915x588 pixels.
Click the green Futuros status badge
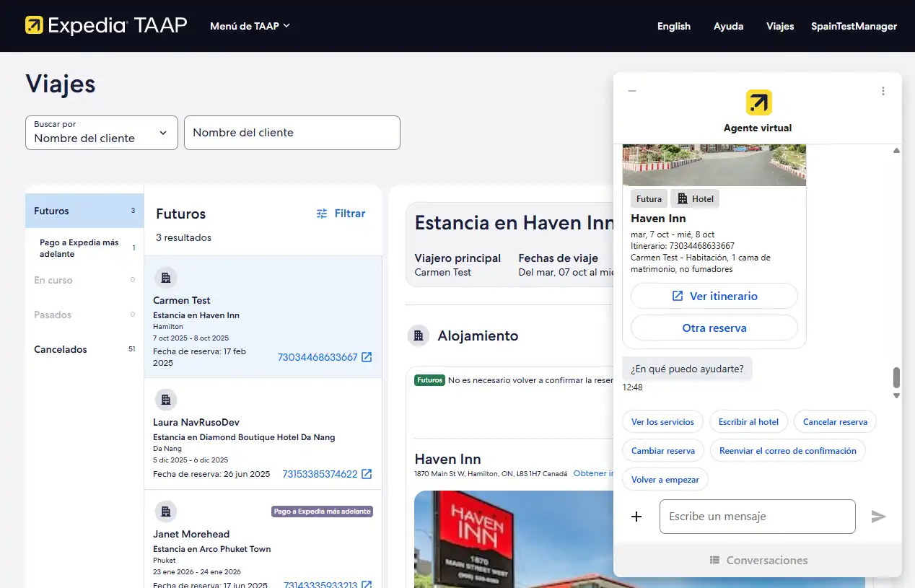tap(429, 380)
